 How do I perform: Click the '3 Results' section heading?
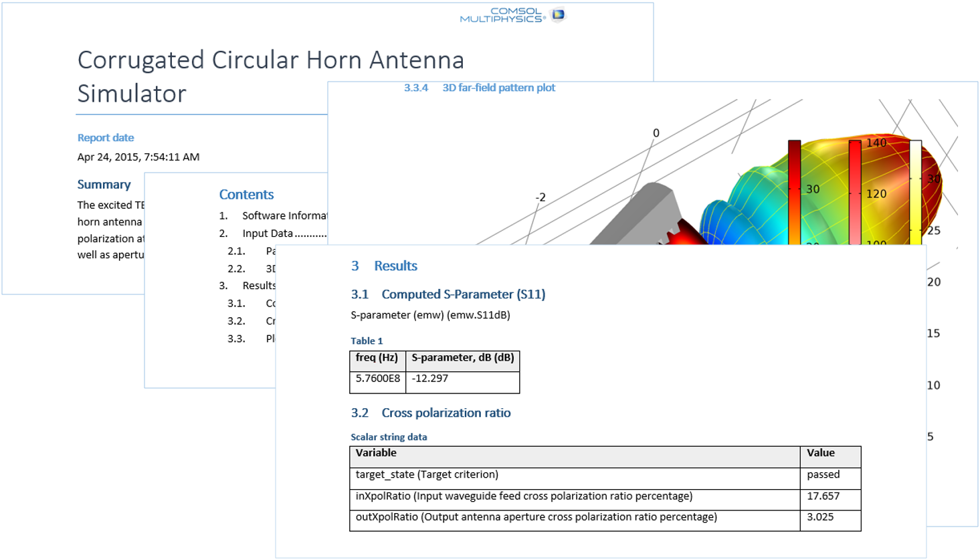click(x=384, y=266)
